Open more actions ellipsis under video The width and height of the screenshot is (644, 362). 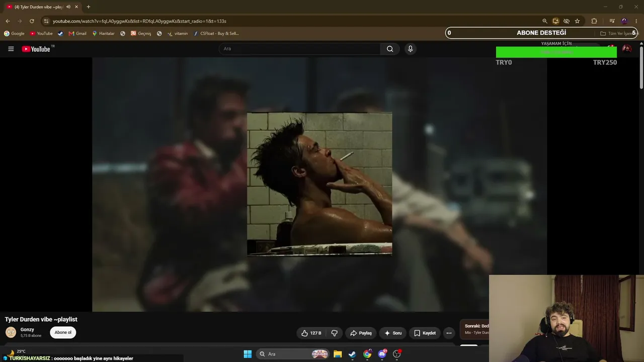449,333
